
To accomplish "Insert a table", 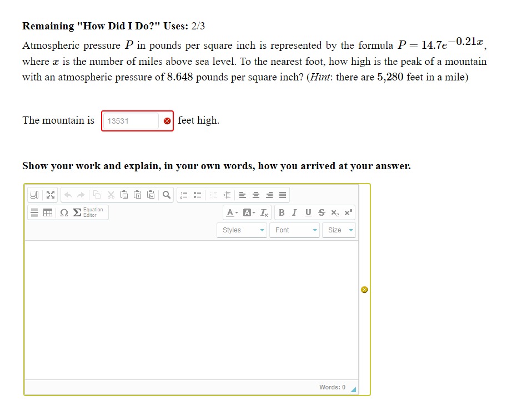I will click(x=48, y=212).
